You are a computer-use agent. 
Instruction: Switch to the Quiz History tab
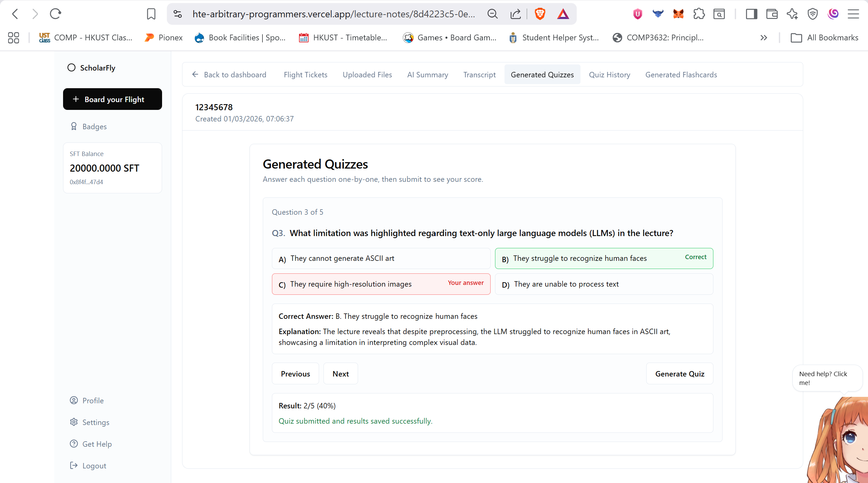[609, 75]
